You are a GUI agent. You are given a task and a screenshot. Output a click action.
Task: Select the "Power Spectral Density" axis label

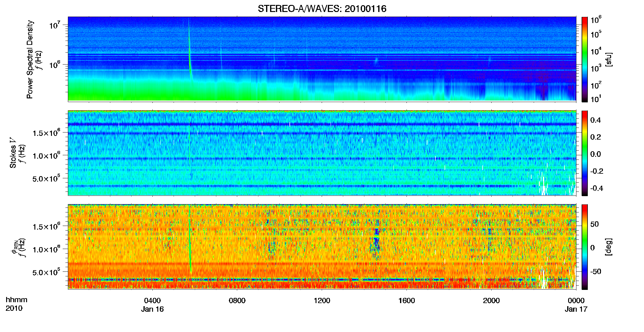(30, 59)
